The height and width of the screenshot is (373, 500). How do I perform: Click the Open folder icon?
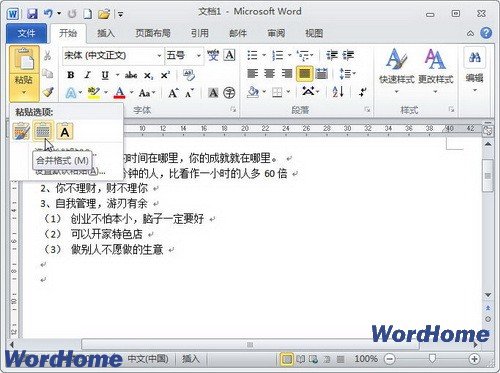[104, 14]
